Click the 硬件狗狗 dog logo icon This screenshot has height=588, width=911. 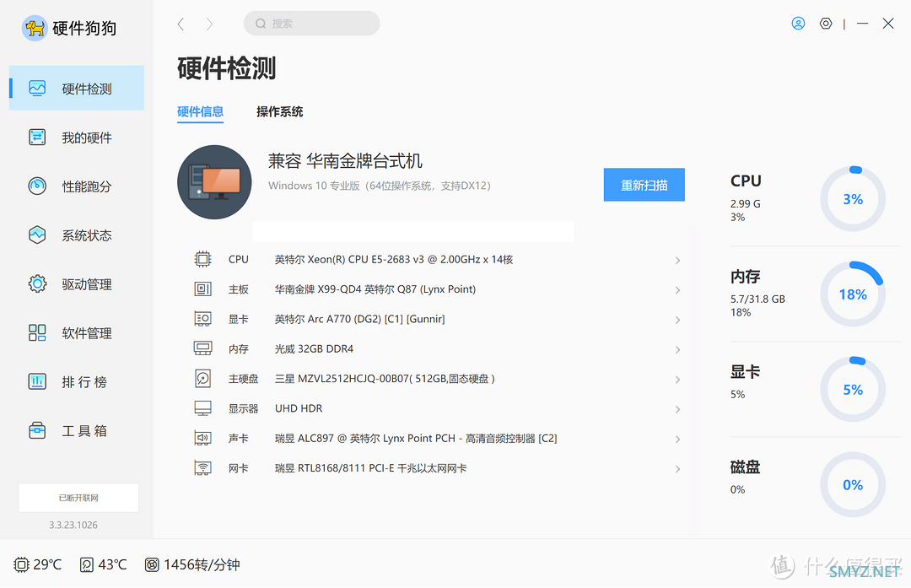[35, 28]
